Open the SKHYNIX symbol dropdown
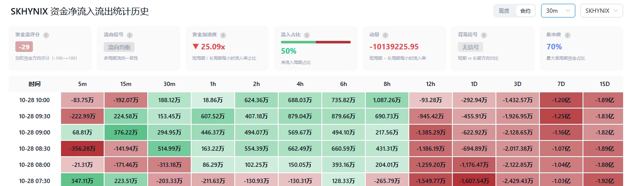 [x=601, y=11]
